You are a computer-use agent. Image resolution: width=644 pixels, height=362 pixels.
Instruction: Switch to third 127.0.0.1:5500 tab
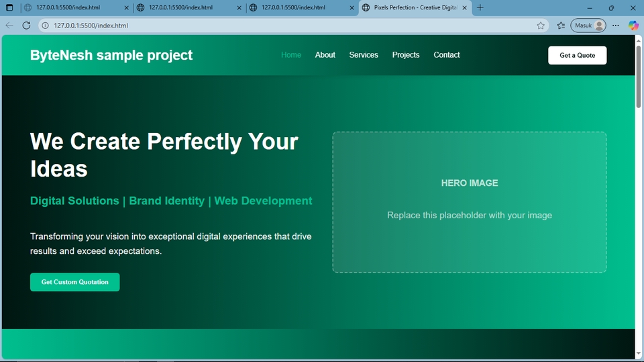[302, 7]
